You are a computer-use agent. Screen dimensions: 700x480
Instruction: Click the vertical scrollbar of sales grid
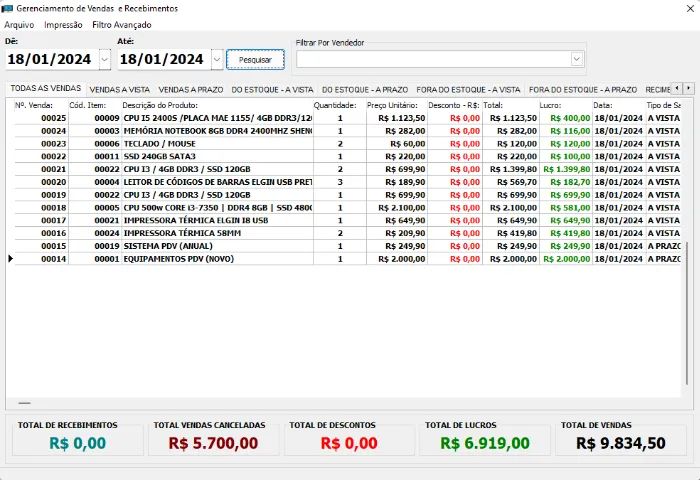pos(687,313)
